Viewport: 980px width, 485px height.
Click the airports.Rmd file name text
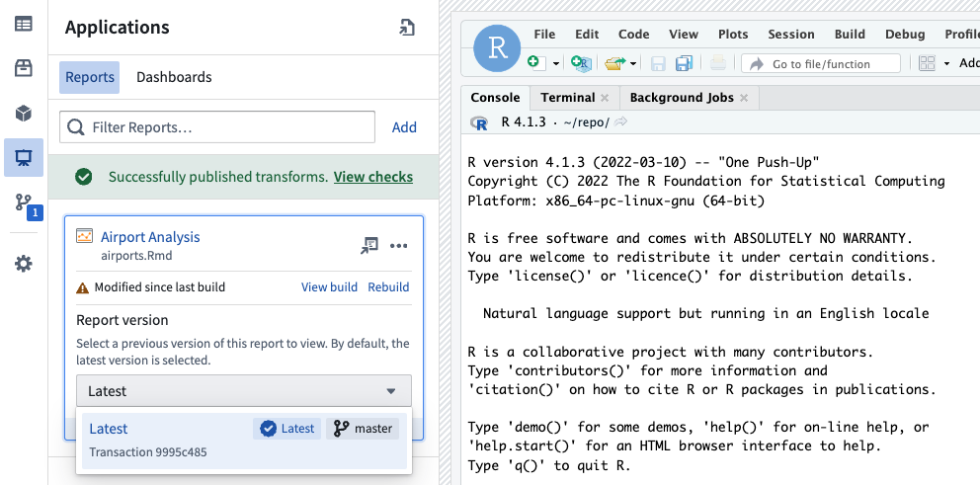tap(136, 256)
